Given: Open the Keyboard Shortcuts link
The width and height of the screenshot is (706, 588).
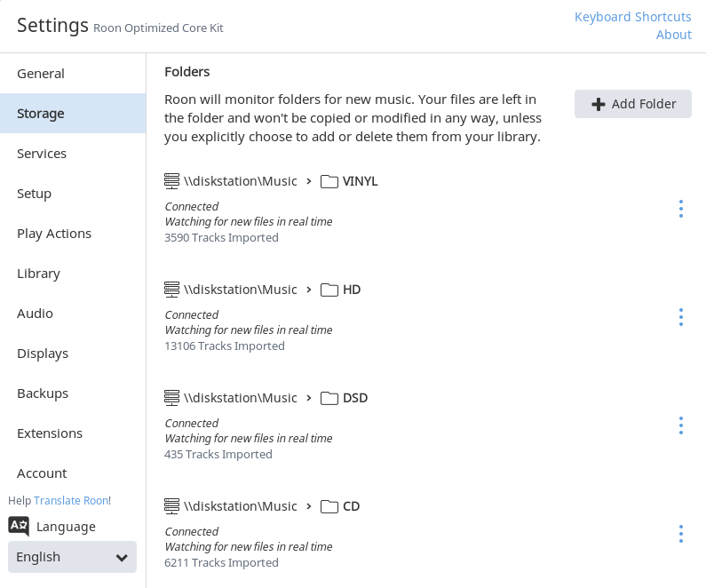Looking at the screenshot, I should [x=632, y=17].
